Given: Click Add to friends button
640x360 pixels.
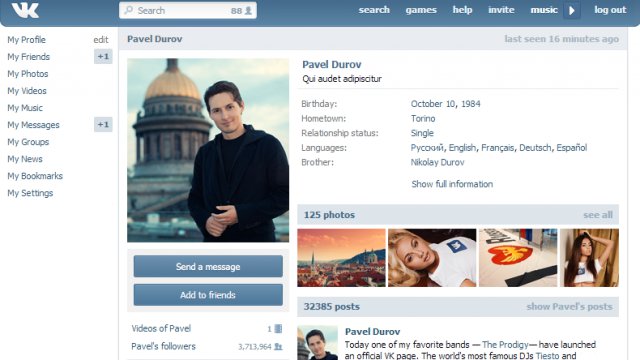Looking at the screenshot, I should [208, 295].
